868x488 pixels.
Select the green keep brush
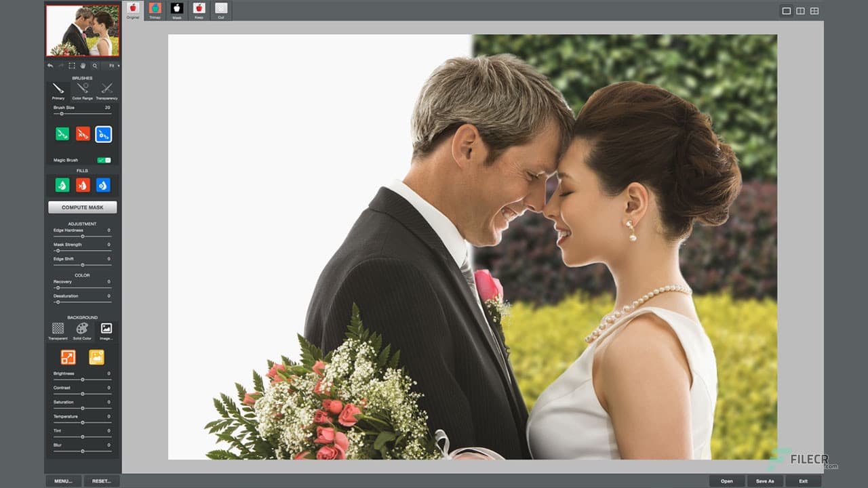[62, 134]
